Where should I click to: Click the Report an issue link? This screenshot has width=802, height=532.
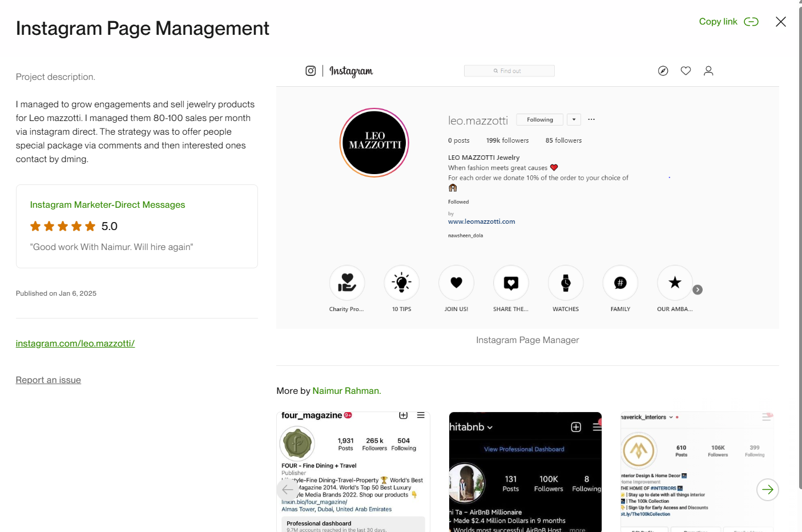point(49,380)
